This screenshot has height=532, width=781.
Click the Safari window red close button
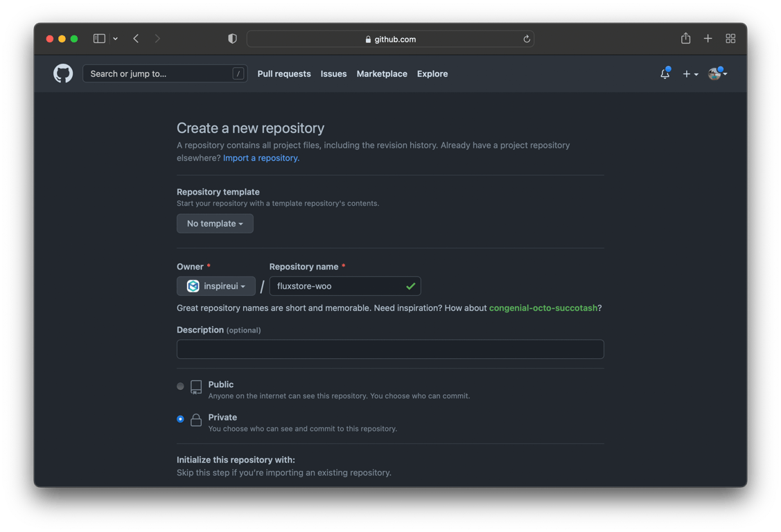point(50,39)
